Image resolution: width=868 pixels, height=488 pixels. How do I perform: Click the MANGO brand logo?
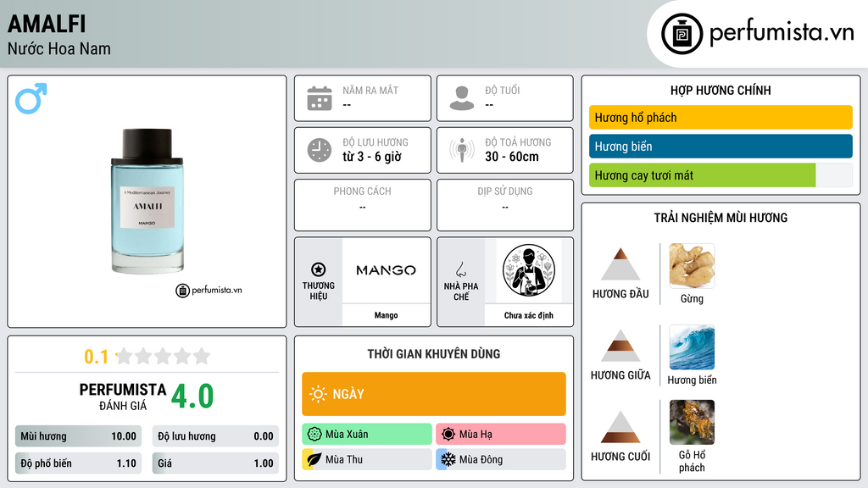tap(386, 270)
